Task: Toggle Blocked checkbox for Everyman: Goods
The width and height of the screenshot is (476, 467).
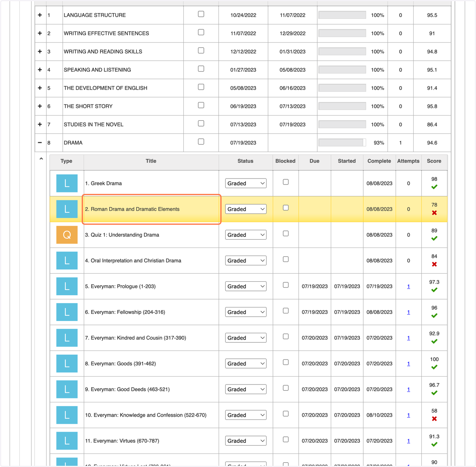Action: pos(286,362)
